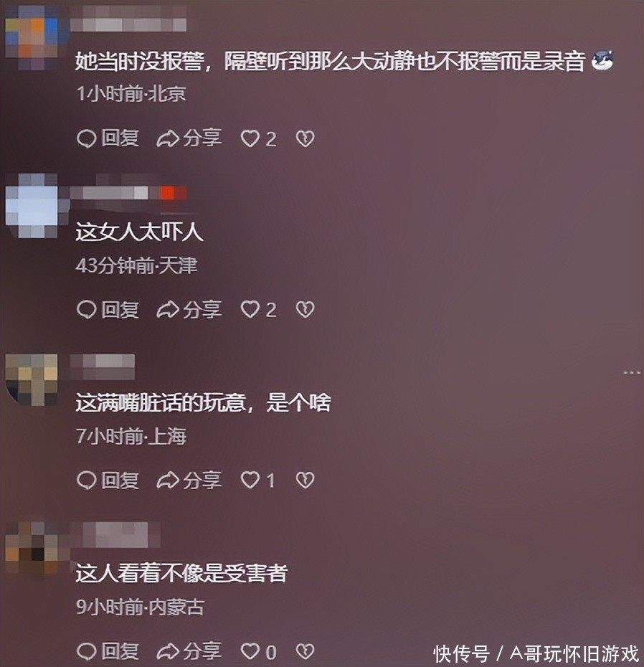Like the comment posted from 北京
Screen dimensions: 644x667
[259, 138]
